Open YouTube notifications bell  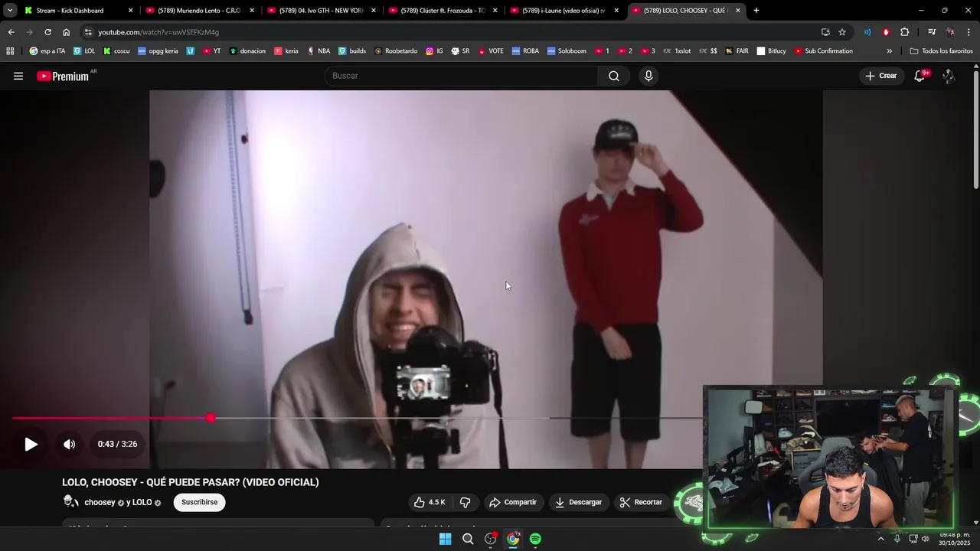click(920, 76)
